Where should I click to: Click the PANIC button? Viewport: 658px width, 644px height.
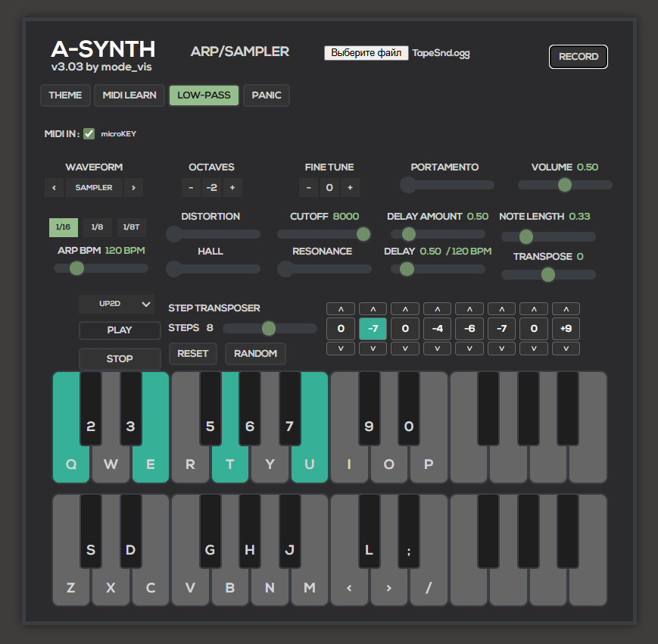tap(267, 95)
